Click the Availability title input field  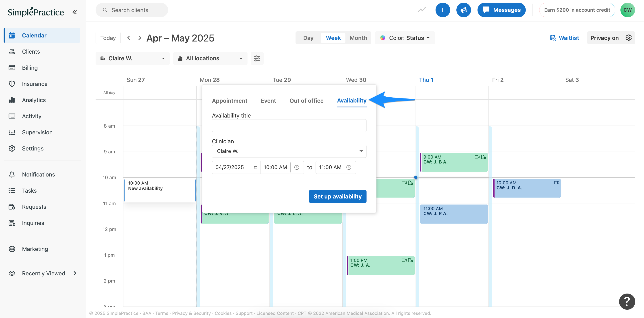pyautogui.click(x=289, y=125)
